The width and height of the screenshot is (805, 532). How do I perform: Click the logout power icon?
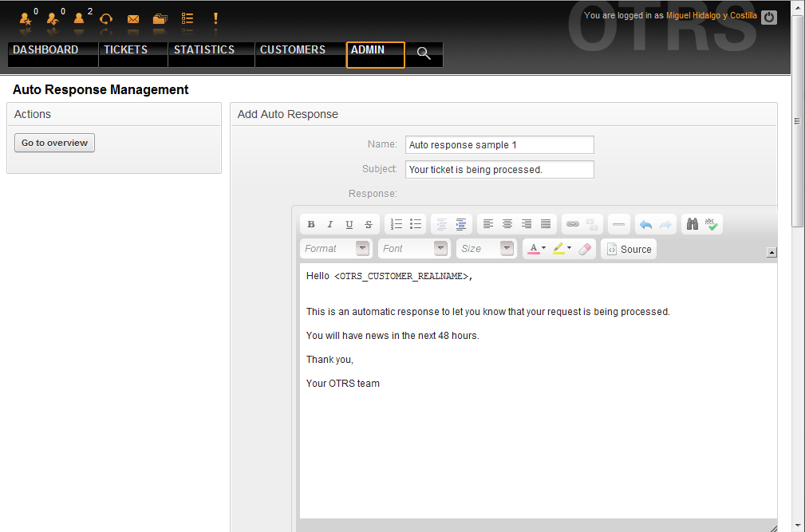click(x=769, y=17)
